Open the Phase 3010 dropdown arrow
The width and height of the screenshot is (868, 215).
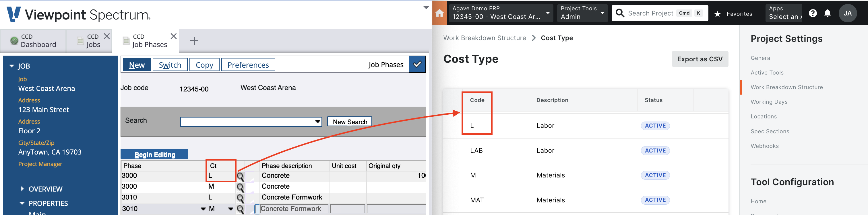(x=203, y=209)
